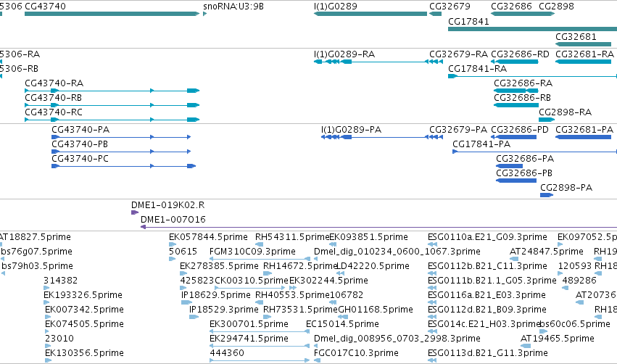
Task: Click the CG2898-RA transcript
Action: pos(547,120)
